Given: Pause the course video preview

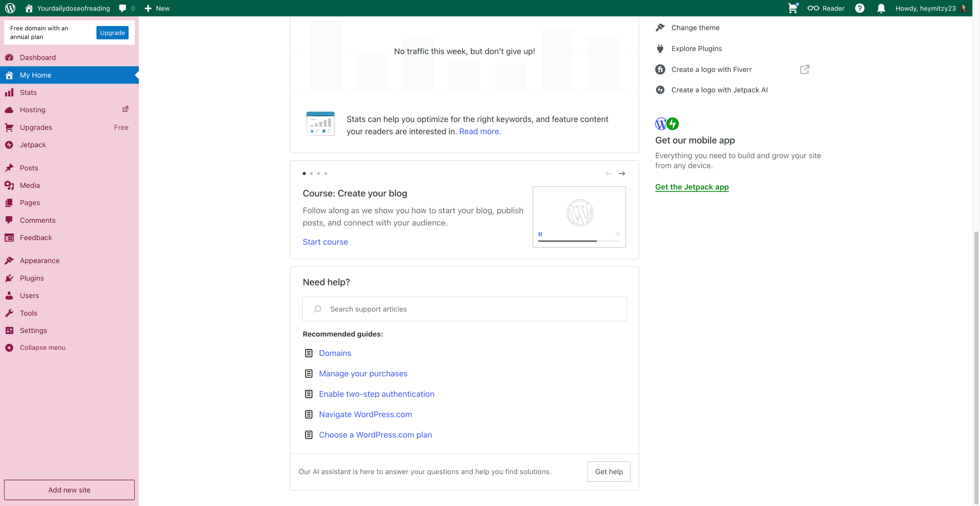Looking at the screenshot, I should tap(540, 234).
